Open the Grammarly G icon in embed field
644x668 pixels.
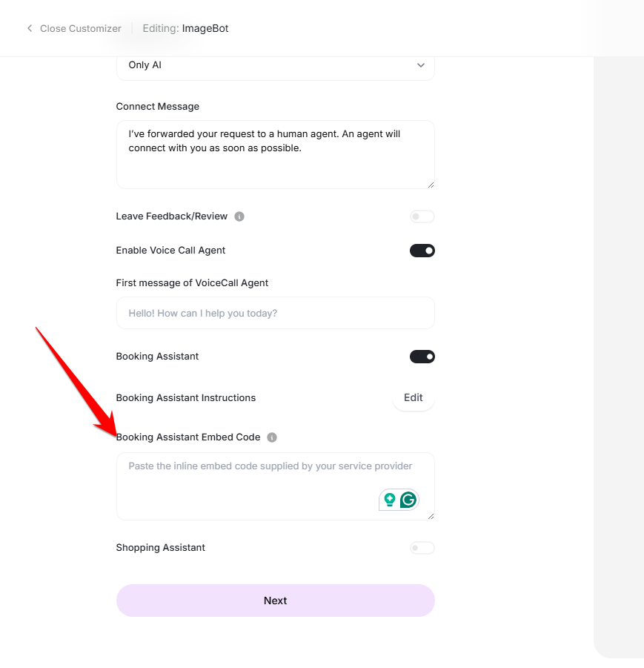(x=408, y=500)
